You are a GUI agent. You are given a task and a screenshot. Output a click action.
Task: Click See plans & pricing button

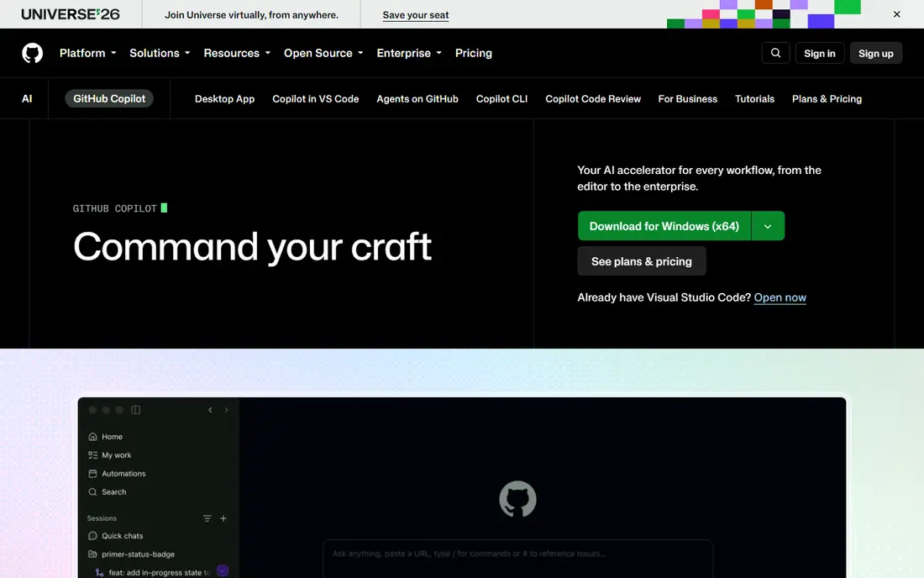coord(642,261)
